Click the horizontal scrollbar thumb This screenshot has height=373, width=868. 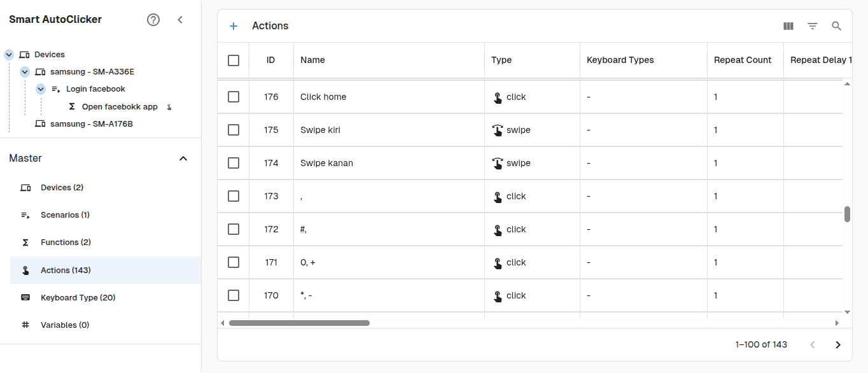299,323
